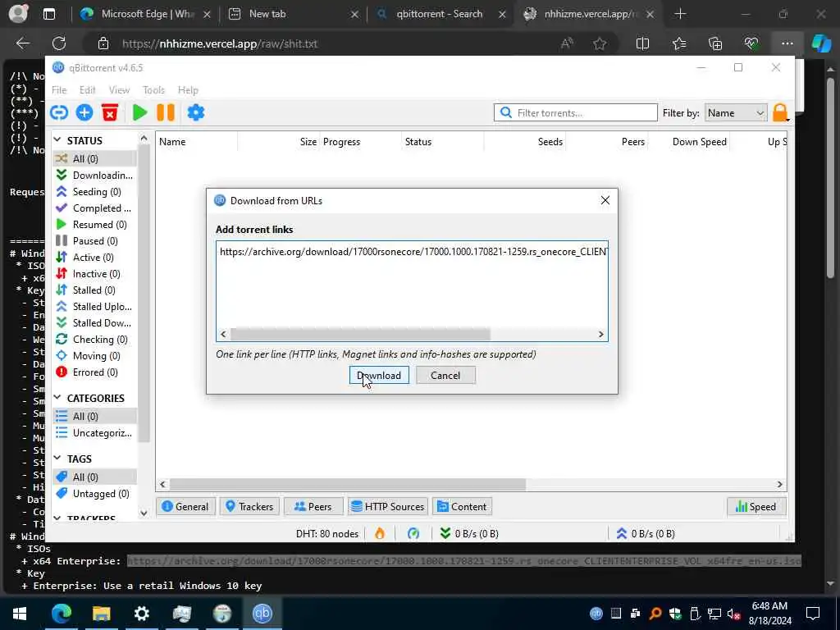Click the green Resume play icon

click(x=139, y=112)
